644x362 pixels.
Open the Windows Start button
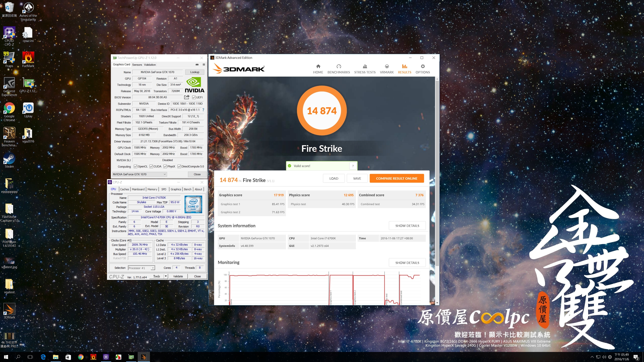(x=6, y=357)
